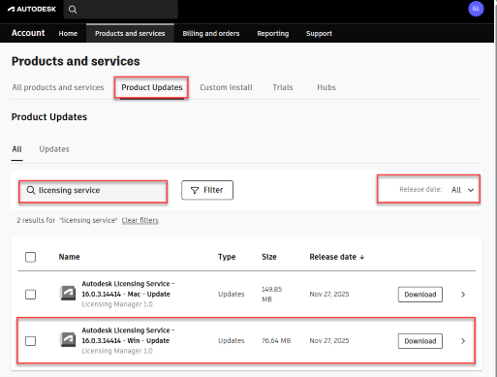Viewport: 497px width, 377px height.
Task: Click Autodesk Licensing Service Win - Update name
Action: coord(128,336)
